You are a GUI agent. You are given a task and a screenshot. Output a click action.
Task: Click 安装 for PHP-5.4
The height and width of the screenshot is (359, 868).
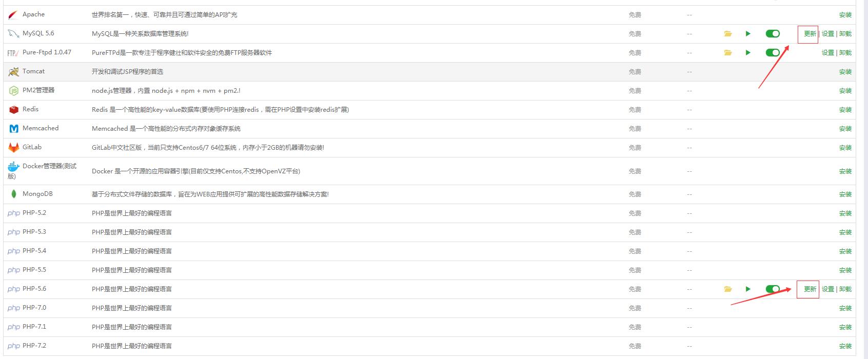click(845, 251)
